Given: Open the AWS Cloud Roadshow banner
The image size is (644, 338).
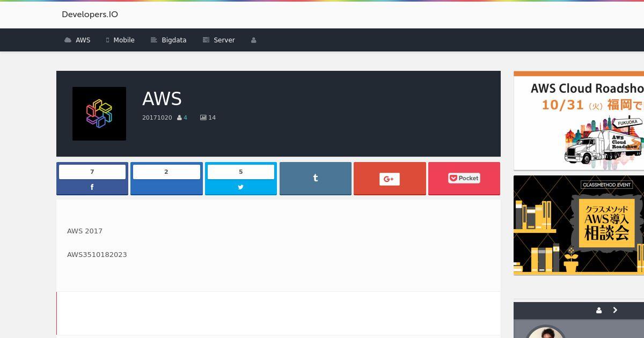Looking at the screenshot, I should [x=579, y=121].
